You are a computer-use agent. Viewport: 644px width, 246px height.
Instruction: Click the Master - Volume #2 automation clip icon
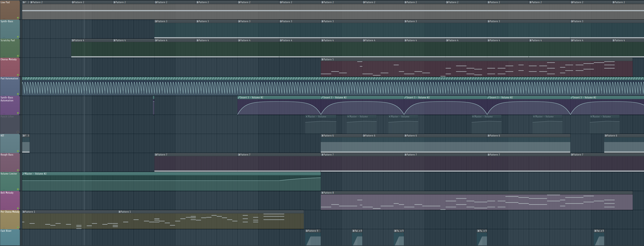tap(24, 174)
